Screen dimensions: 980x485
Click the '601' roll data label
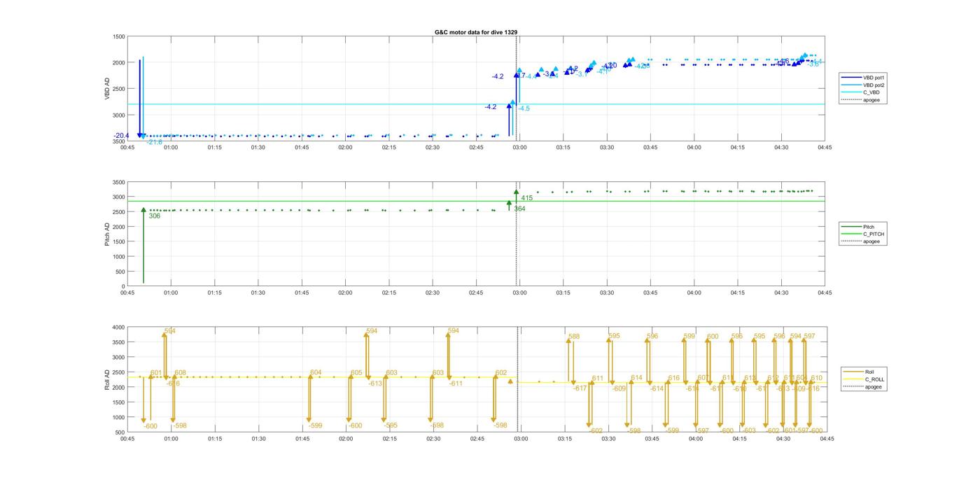[156, 373]
